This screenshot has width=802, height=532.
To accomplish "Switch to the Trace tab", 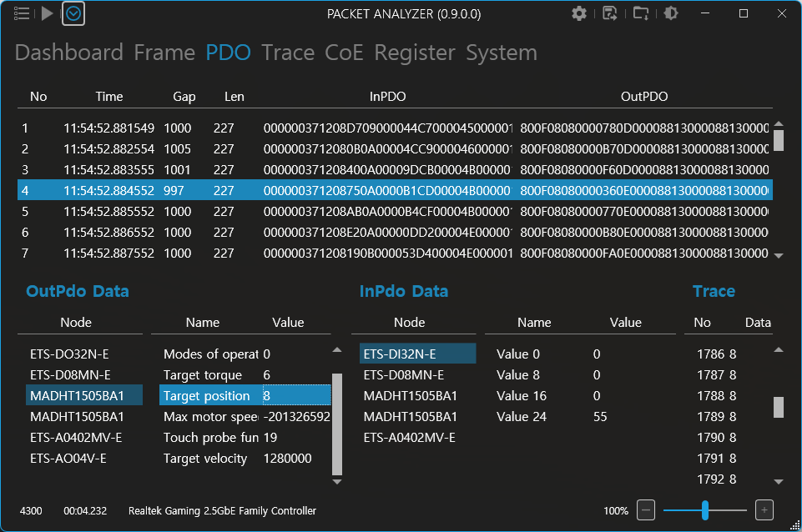I will click(x=287, y=52).
